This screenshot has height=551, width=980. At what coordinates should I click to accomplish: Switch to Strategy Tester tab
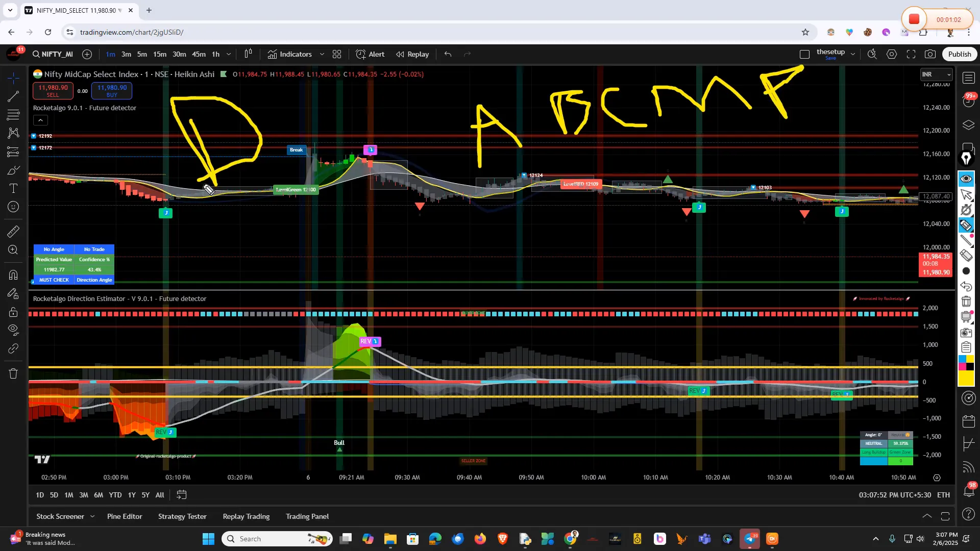coord(182,516)
